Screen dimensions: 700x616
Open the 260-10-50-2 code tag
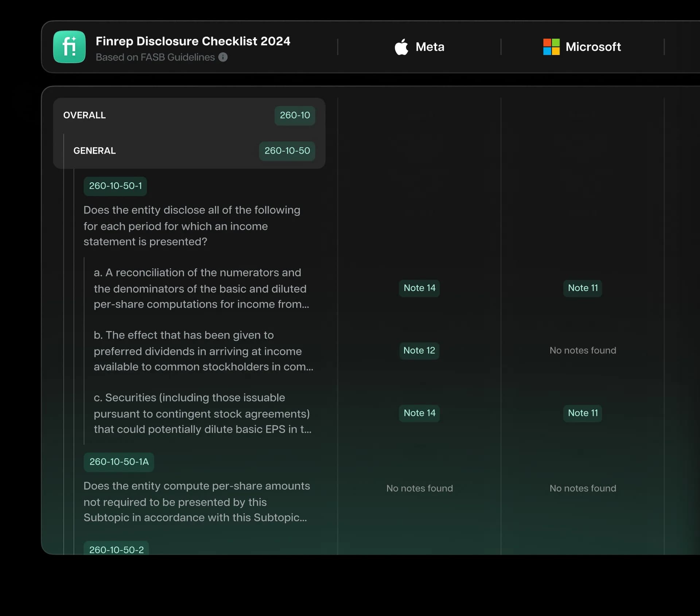116,549
